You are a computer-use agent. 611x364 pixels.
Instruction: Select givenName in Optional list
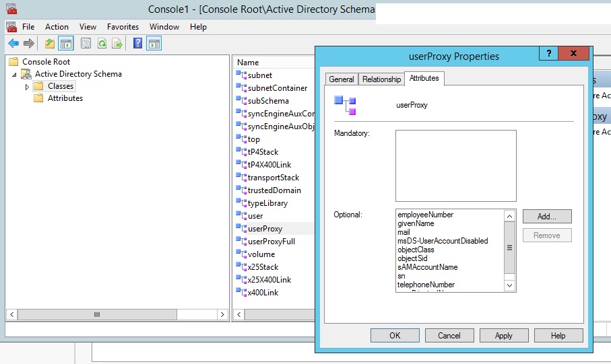(x=416, y=223)
